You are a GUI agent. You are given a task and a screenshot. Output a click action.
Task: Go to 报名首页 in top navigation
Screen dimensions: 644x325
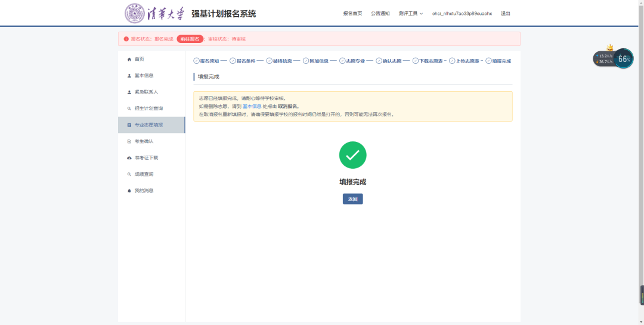[353, 14]
